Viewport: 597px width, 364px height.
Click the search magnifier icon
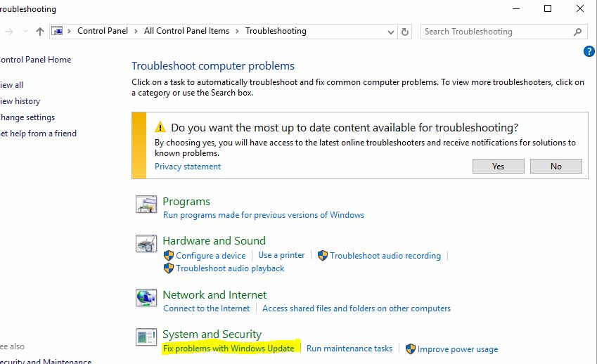[x=577, y=32]
